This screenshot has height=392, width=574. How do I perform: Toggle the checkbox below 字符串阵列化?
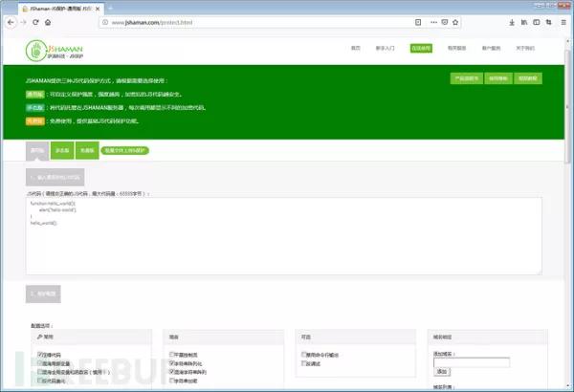[171, 372]
